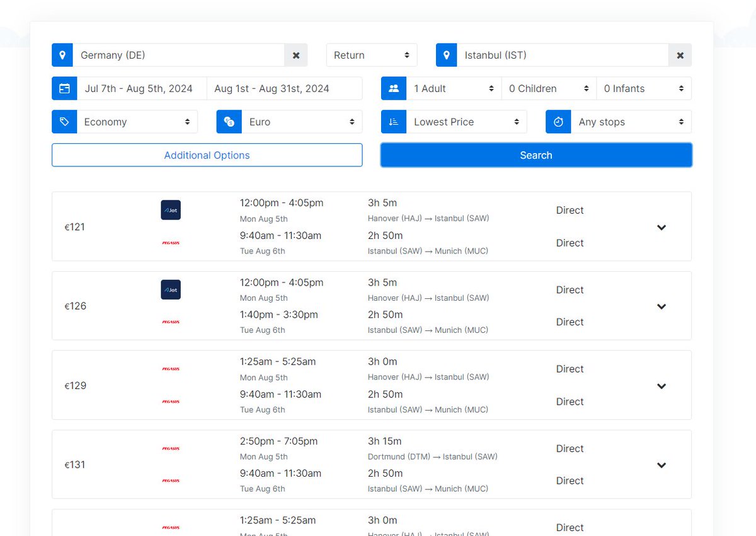Open the Return trip type dropdown
This screenshot has height=536, width=756.
click(x=372, y=55)
